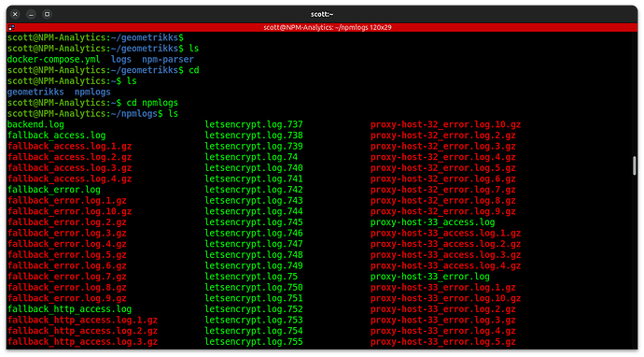The height and width of the screenshot is (357, 644).
Task: Select letsencrypt.log.755 entry
Action: pyautogui.click(x=254, y=342)
